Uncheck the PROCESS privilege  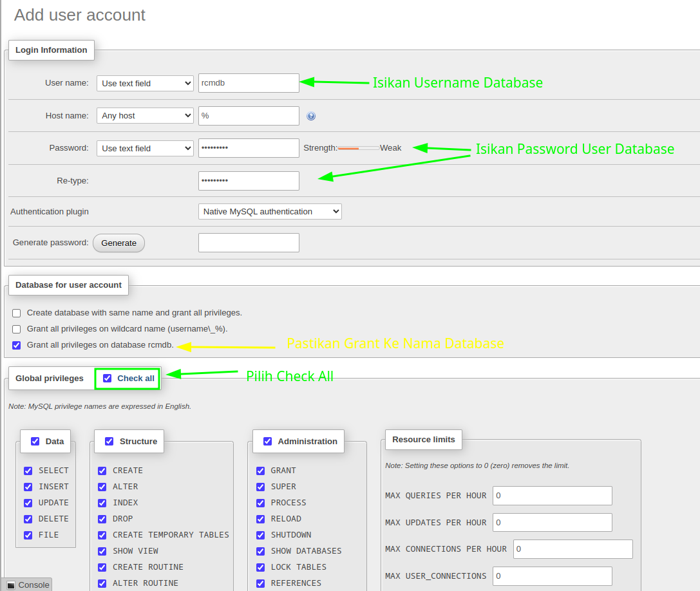(x=261, y=503)
